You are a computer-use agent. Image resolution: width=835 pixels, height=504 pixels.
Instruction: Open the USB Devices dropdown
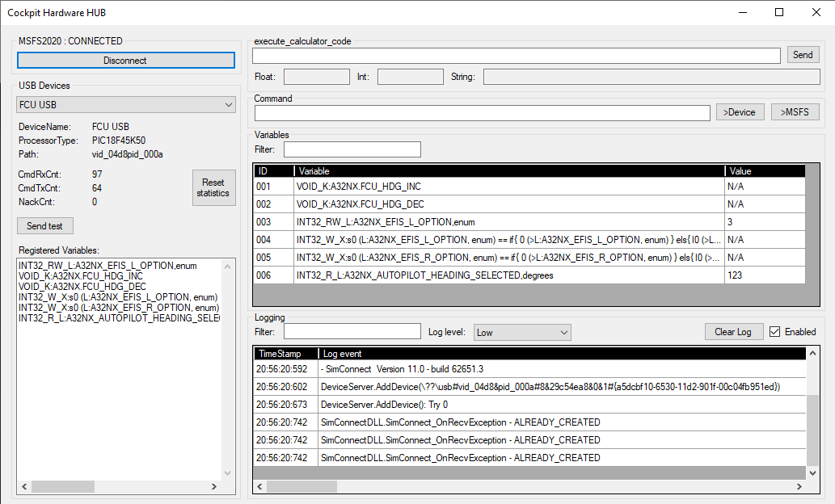click(x=125, y=105)
